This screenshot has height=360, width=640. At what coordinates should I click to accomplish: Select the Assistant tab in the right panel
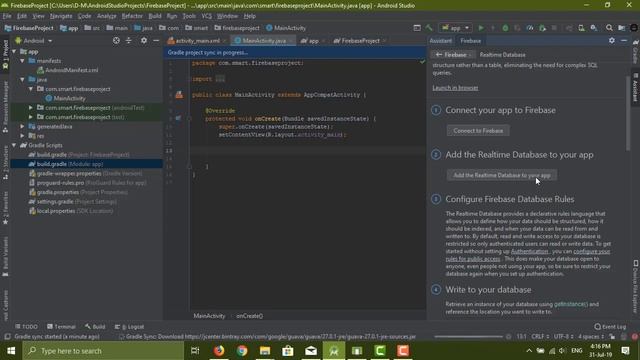(441, 41)
